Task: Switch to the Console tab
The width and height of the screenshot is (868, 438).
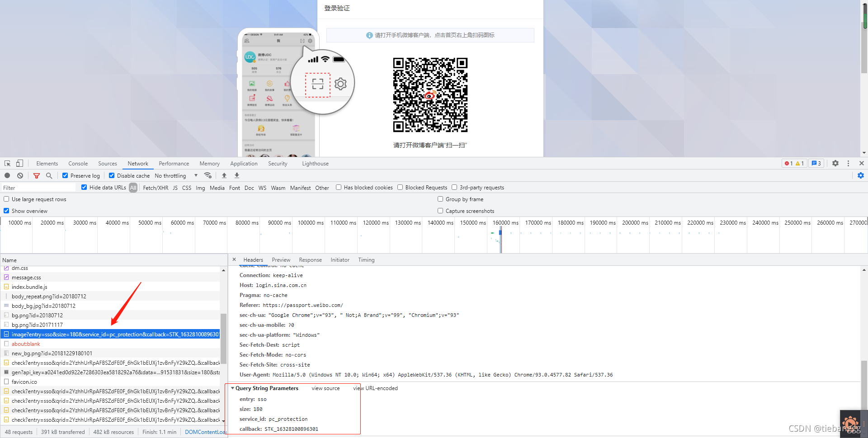Action: coord(78,164)
